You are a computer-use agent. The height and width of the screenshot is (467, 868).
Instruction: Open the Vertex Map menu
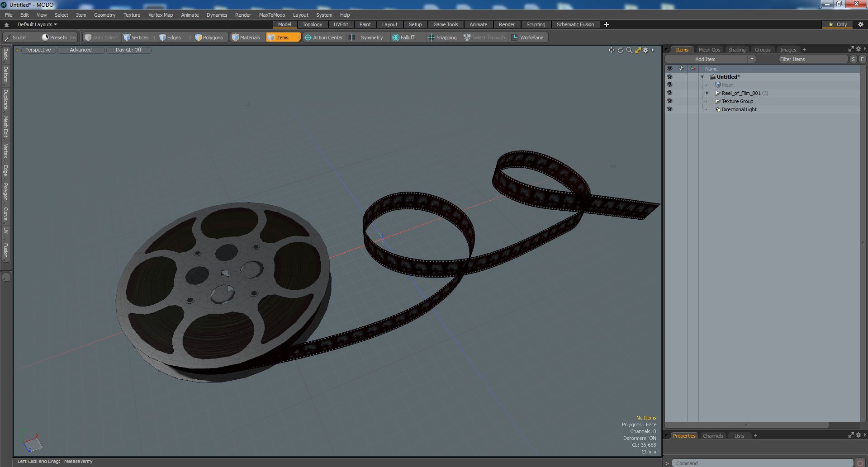[161, 15]
